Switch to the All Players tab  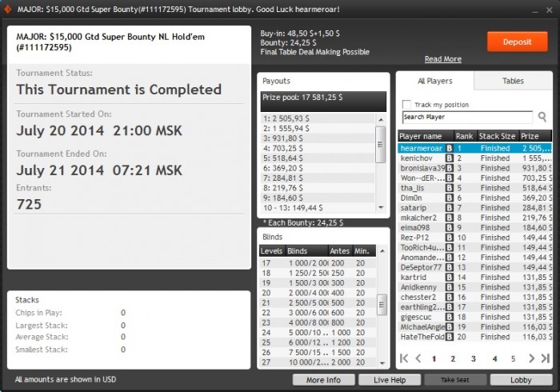click(435, 81)
